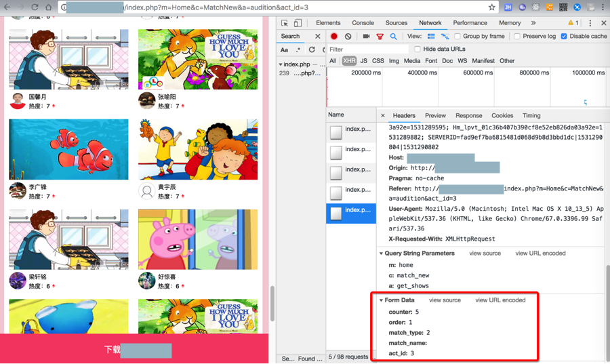Toggle match case Aa in search
610x364 pixels.
click(x=285, y=49)
